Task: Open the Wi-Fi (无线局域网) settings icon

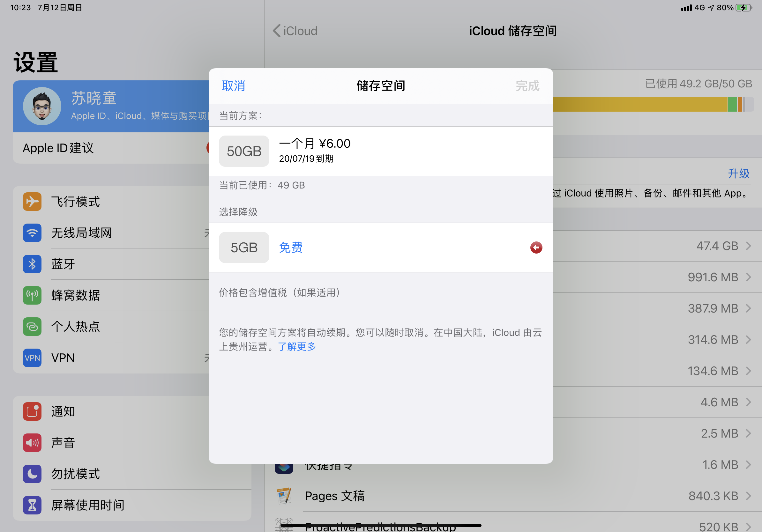Action: tap(32, 233)
